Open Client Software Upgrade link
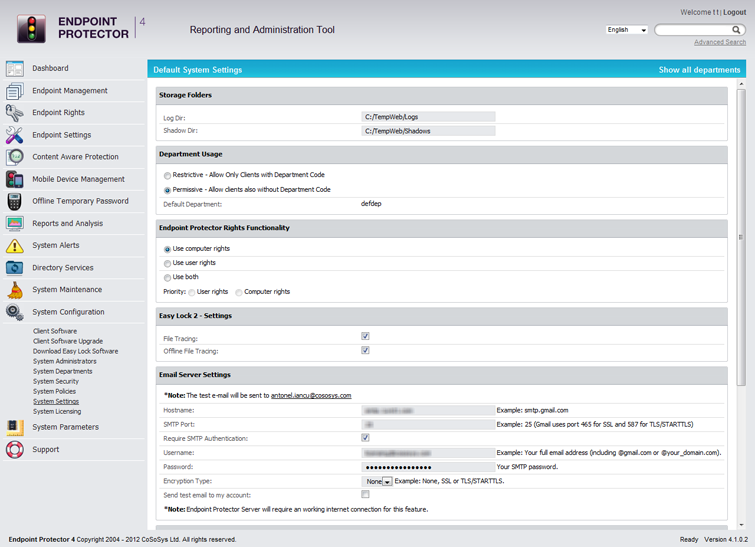755x547 pixels. [68, 341]
